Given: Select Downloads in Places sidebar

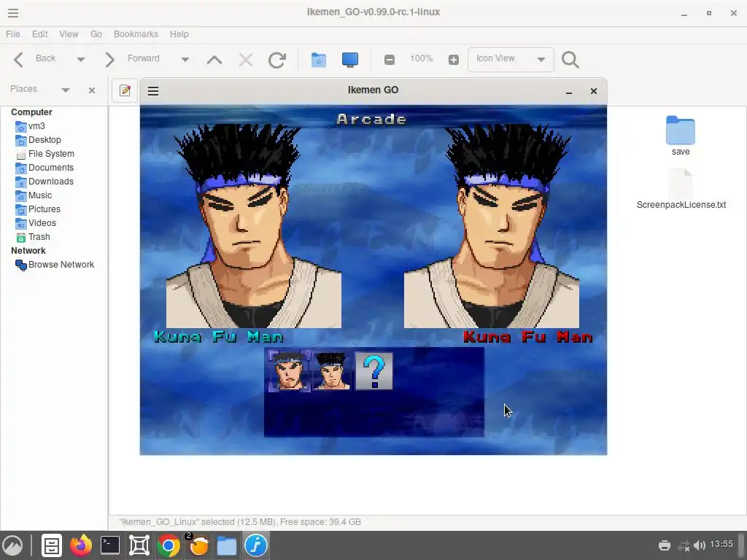Looking at the screenshot, I should (50, 182).
